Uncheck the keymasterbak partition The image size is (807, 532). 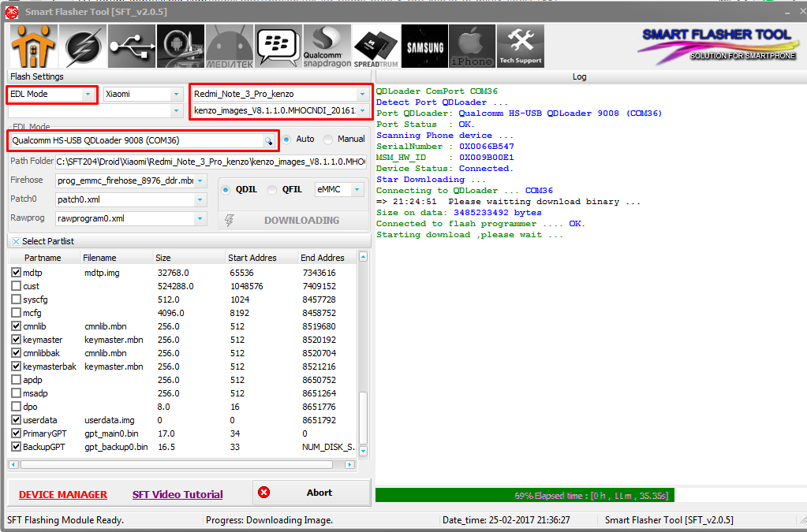click(x=16, y=366)
